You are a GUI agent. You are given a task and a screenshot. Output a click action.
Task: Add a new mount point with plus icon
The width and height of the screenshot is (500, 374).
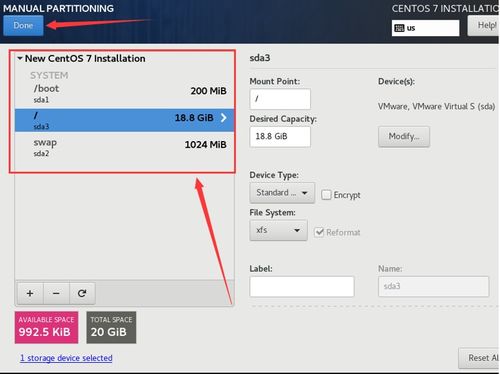point(30,293)
